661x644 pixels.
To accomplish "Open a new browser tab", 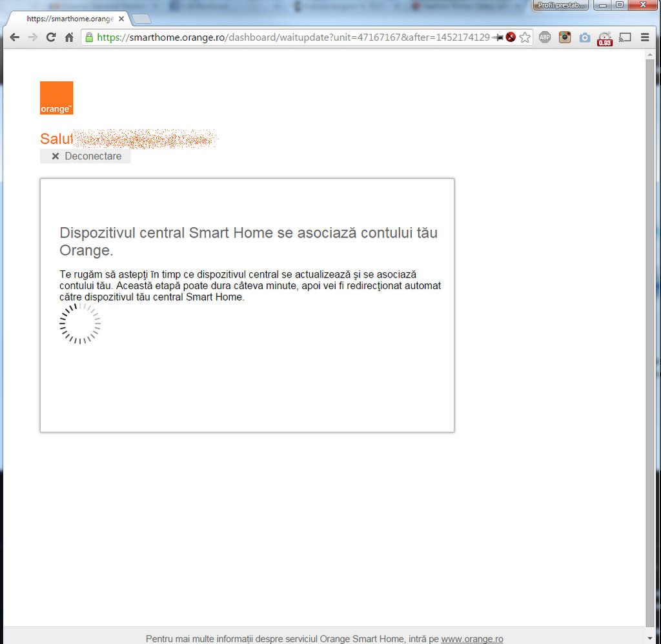I will pos(141,19).
